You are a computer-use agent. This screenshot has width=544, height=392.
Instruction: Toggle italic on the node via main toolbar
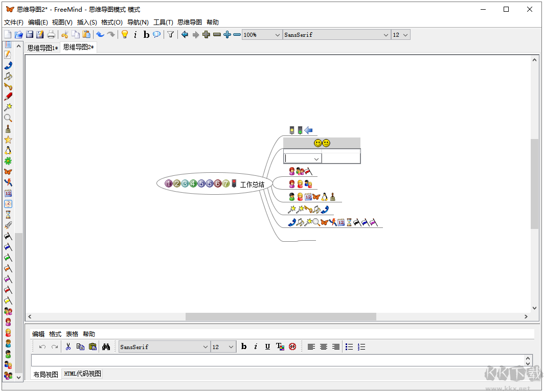pyautogui.click(x=135, y=34)
